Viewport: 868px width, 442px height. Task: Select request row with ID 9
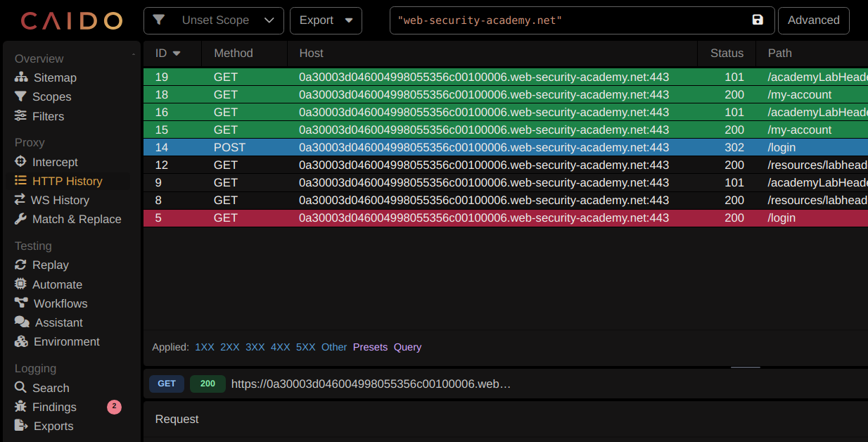coord(506,183)
